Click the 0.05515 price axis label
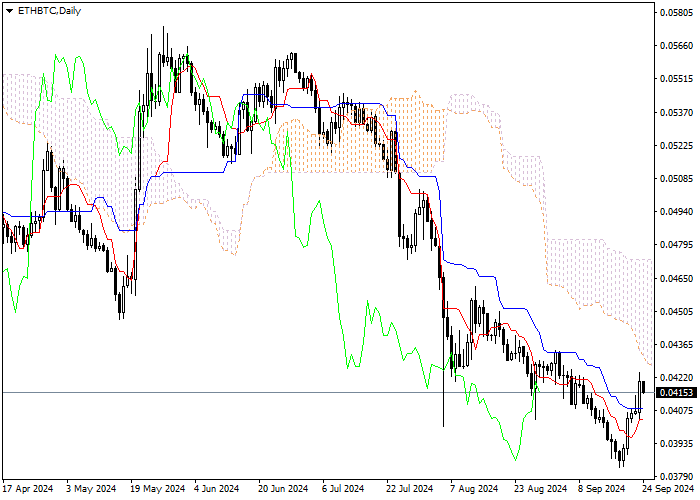This screenshot has height=500, width=700. [676, 79]
